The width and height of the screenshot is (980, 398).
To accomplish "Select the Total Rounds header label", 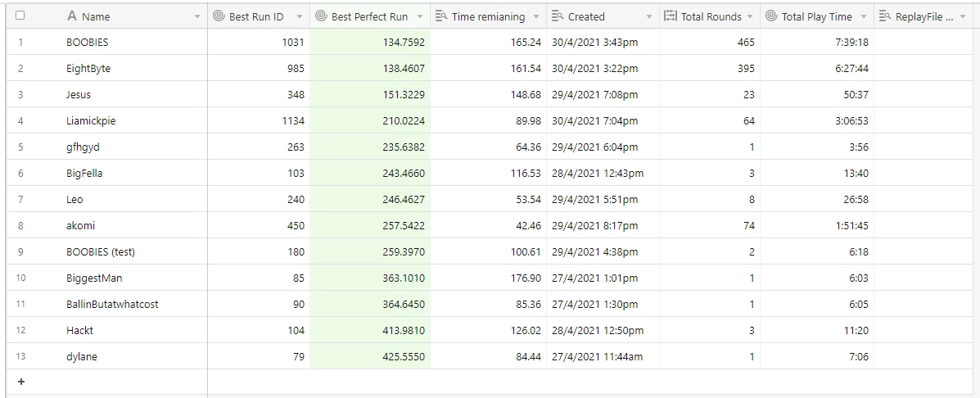I will pos(711,17).
